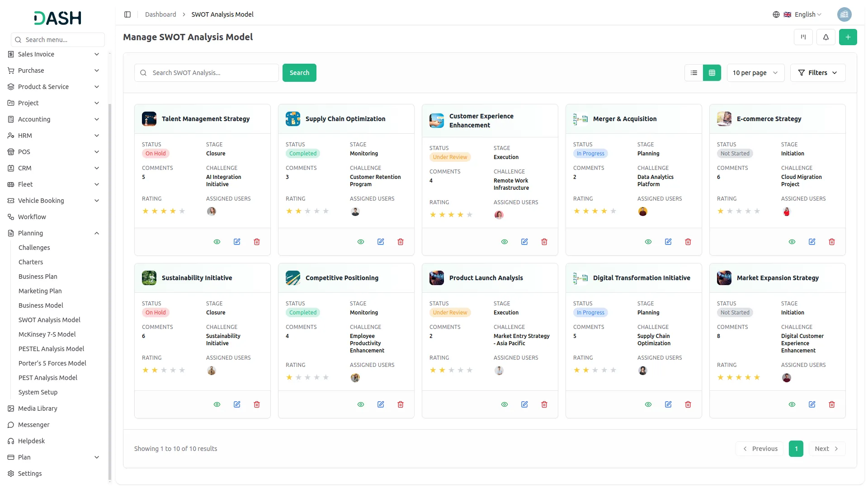
Task: View the Merger & Acquisition details
Action: point(648,242)
